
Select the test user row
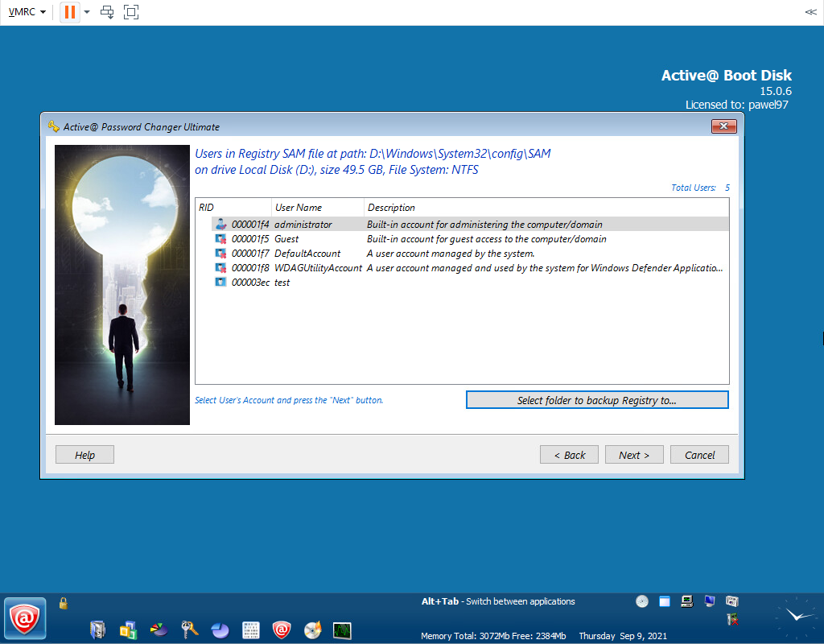point(470,283)
